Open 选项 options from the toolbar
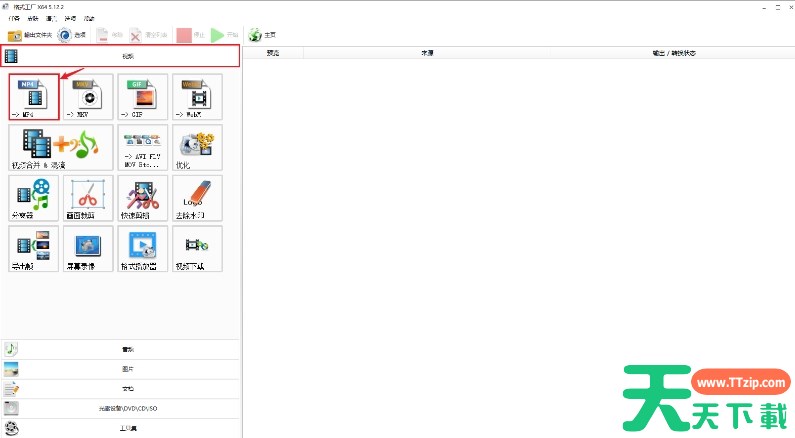This screenshot has width=795, height=438. 71,35
